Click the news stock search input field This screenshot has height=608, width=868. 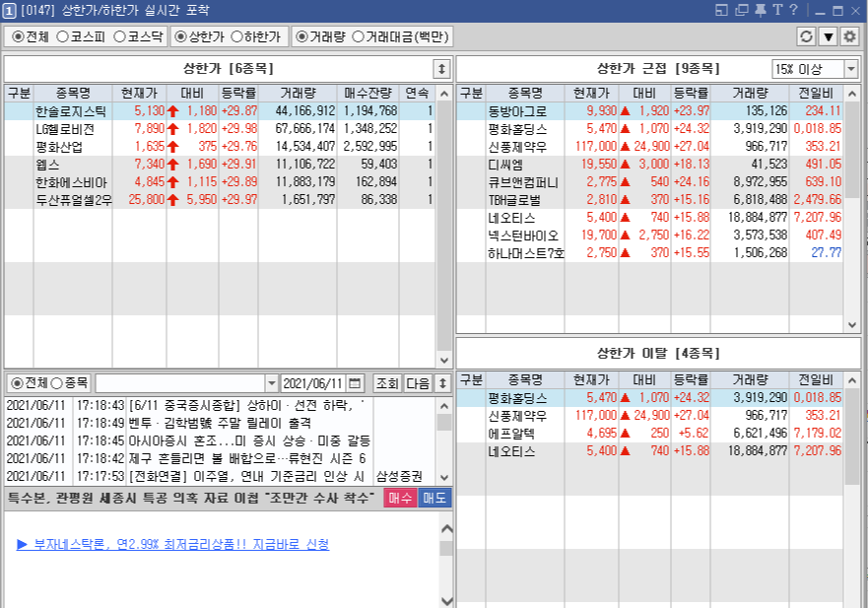click(x=180, y=383)
